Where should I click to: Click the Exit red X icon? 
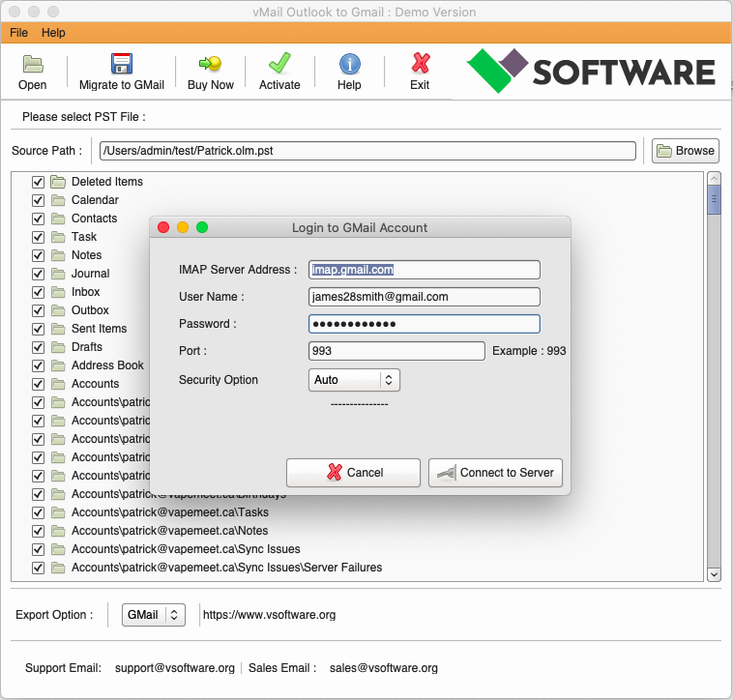tap(420, 63)
